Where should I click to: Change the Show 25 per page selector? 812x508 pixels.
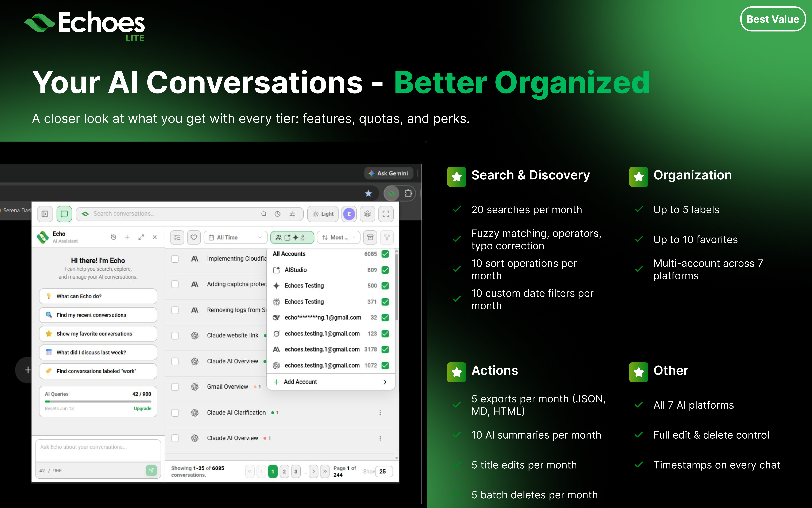pos(384,471)
